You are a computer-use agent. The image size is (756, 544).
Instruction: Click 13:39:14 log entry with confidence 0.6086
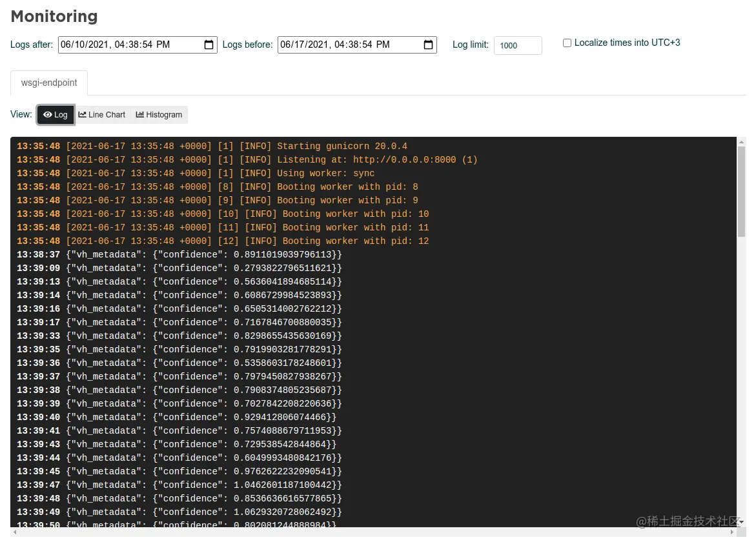point(179,295)
